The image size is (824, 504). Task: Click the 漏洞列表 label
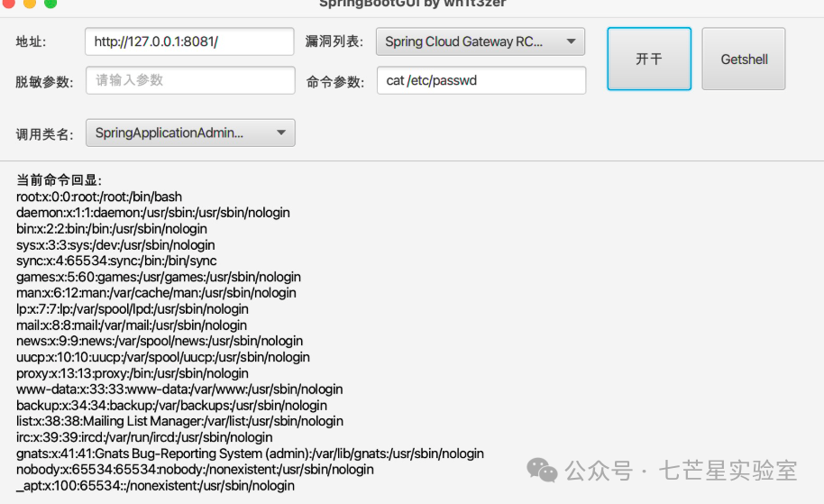pyautogui.click(x=334, y=41)
